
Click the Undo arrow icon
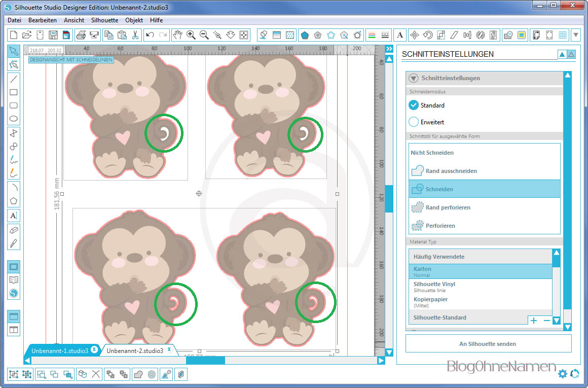[x=150, y=35]
